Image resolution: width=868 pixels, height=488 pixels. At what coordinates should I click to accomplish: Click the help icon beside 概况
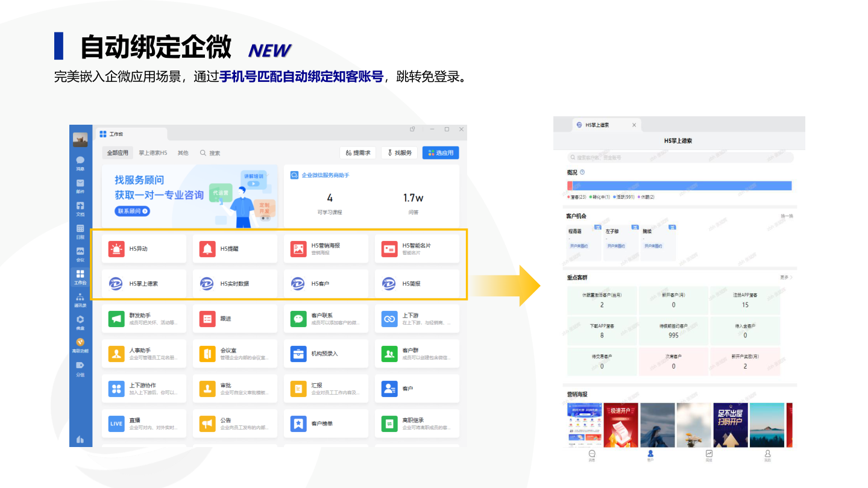tap(582, 172)
